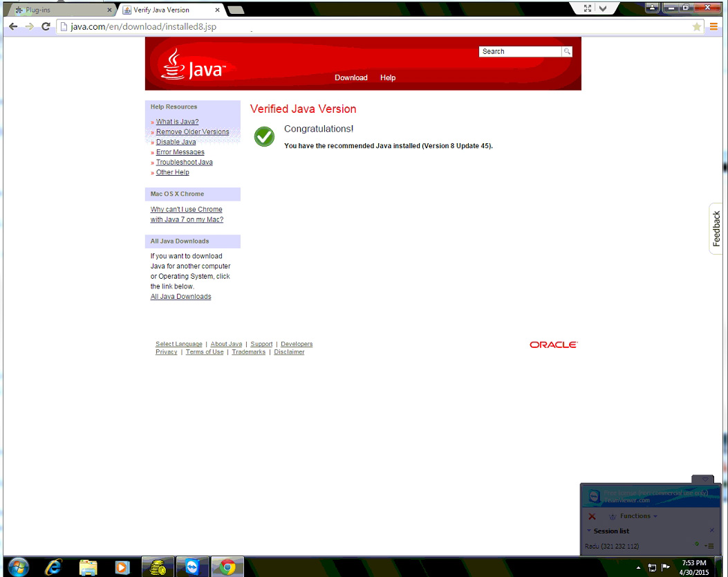Launch Internet Explorer from the taskbar
The image size is (728, 577).
click(53, 567)
